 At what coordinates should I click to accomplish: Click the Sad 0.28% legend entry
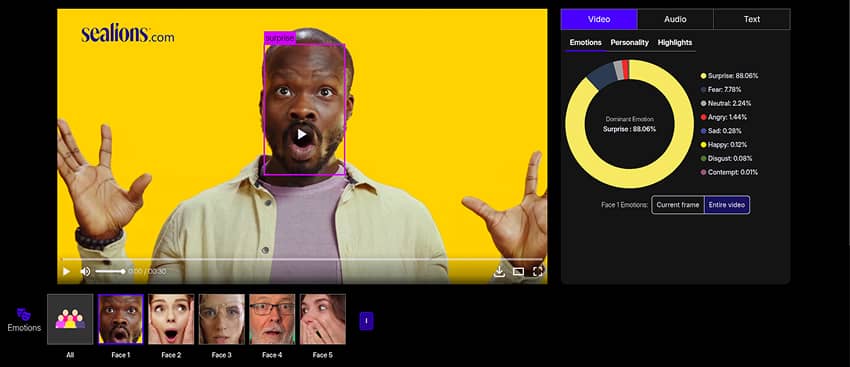[721, 131]
